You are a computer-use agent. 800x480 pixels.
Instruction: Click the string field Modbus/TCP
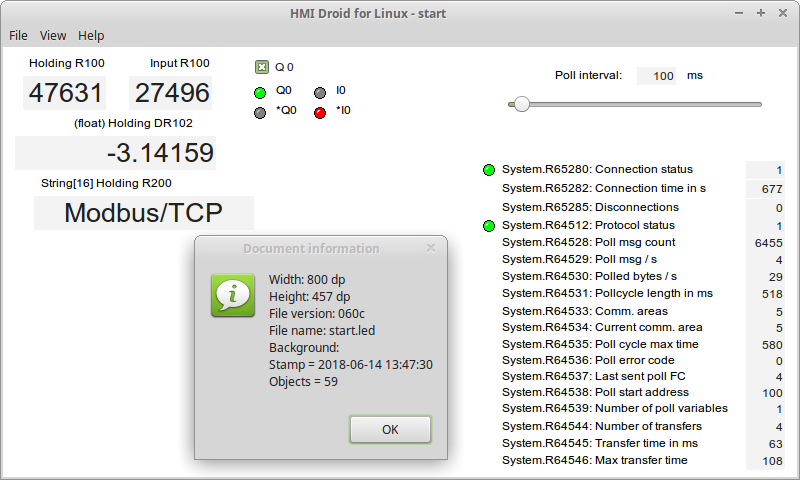tap(144, 213)
